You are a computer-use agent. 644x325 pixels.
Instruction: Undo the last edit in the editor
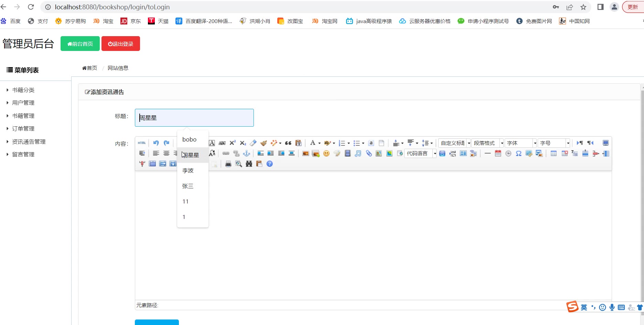(x=156, y=143)
